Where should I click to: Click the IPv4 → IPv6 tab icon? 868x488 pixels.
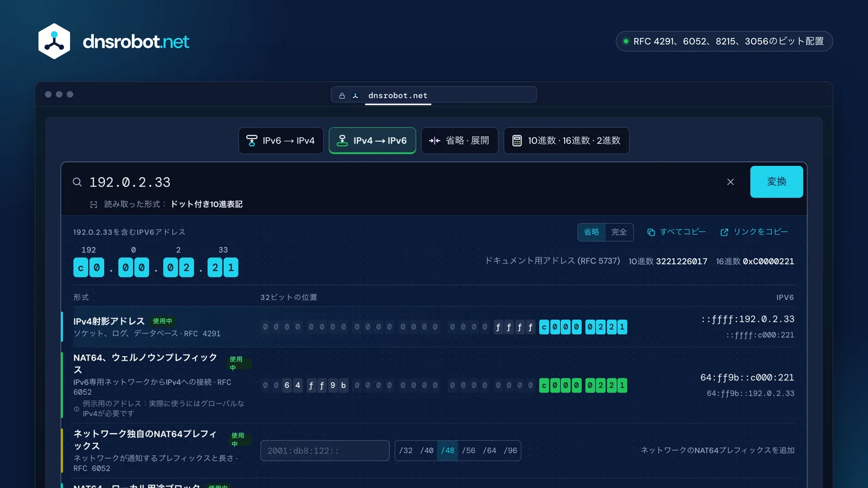(x=342, y=140)
